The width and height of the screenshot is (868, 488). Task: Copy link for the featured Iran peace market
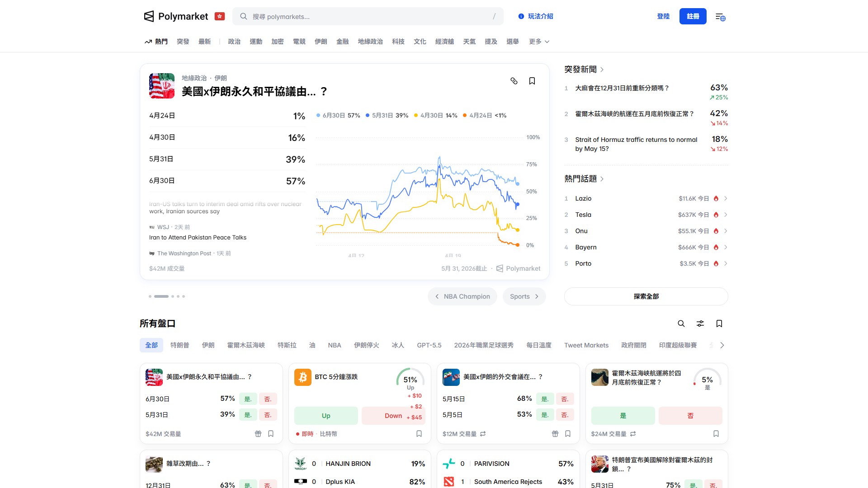pos(514,81)
